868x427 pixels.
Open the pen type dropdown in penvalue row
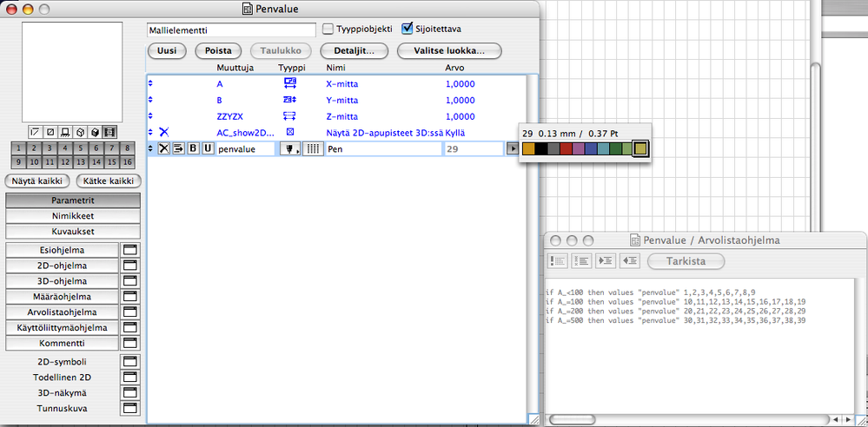pos(290,148)
